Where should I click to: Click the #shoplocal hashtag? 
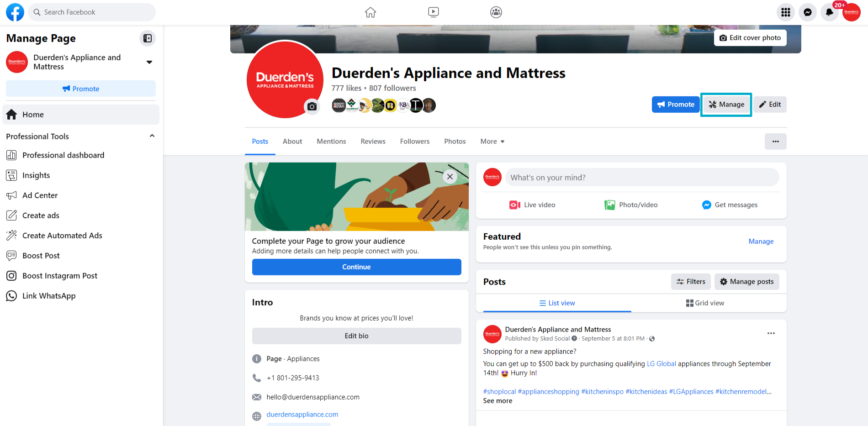499,392
